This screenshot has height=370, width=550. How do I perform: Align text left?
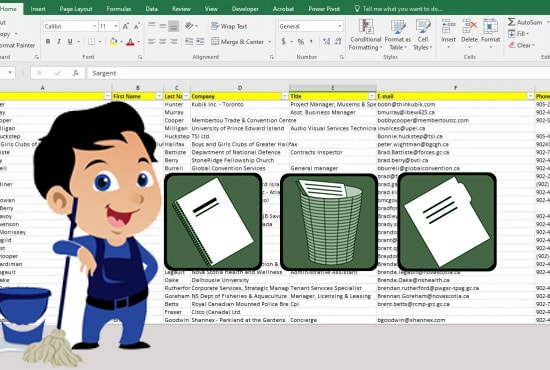[152, 42]
